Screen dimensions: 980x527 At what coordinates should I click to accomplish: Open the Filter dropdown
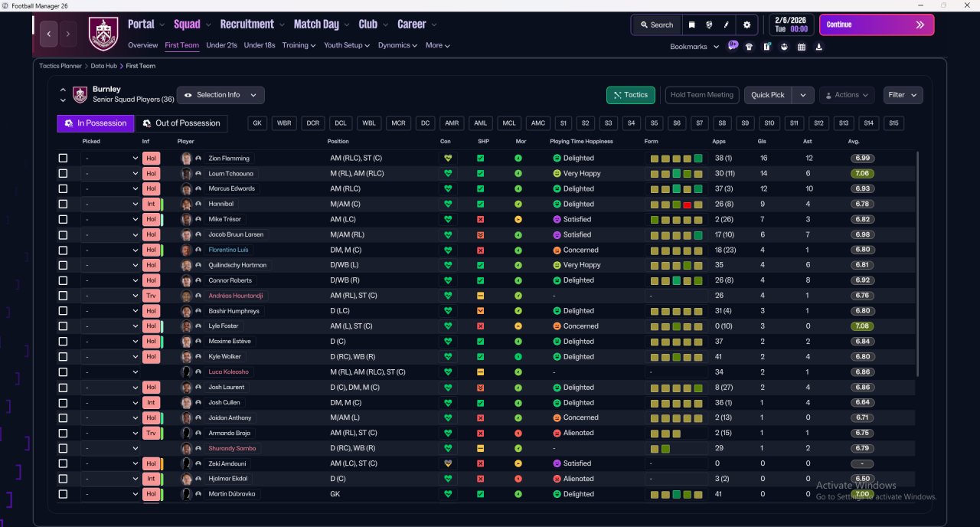[903, 95]
